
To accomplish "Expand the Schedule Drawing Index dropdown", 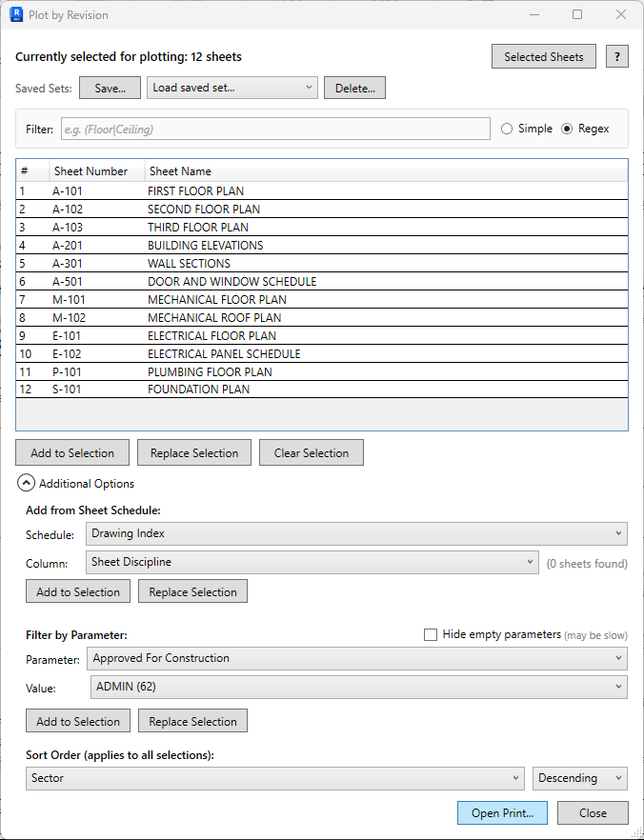I will (356, 533).
